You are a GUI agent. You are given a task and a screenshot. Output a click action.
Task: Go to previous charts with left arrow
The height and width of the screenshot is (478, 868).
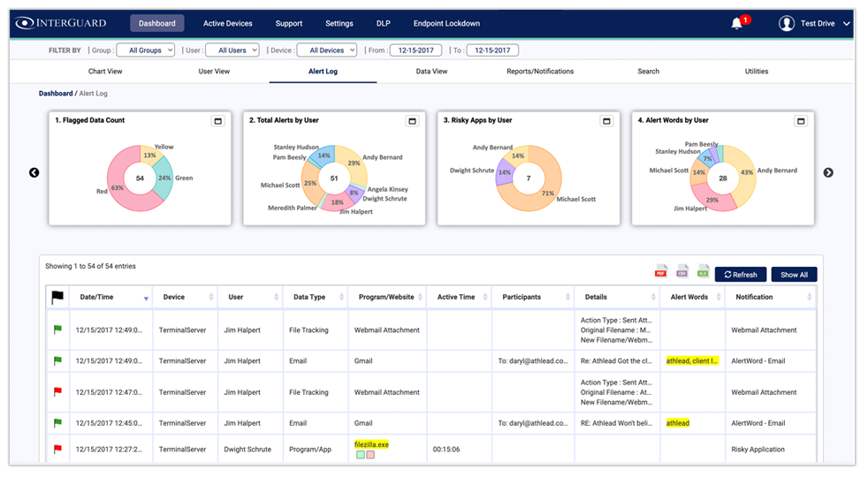pyautogui.click(x=34, y=172)
